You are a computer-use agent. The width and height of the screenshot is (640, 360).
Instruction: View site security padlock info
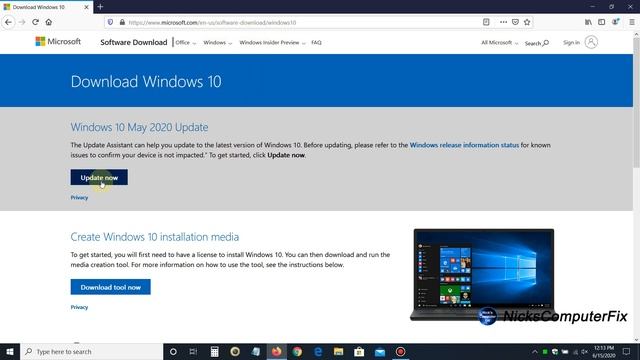(122, 22)
